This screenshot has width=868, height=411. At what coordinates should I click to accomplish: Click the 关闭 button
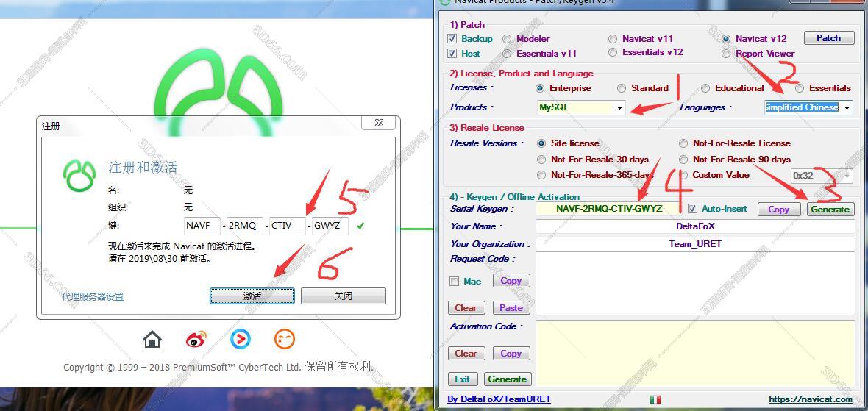pos(344,296)
